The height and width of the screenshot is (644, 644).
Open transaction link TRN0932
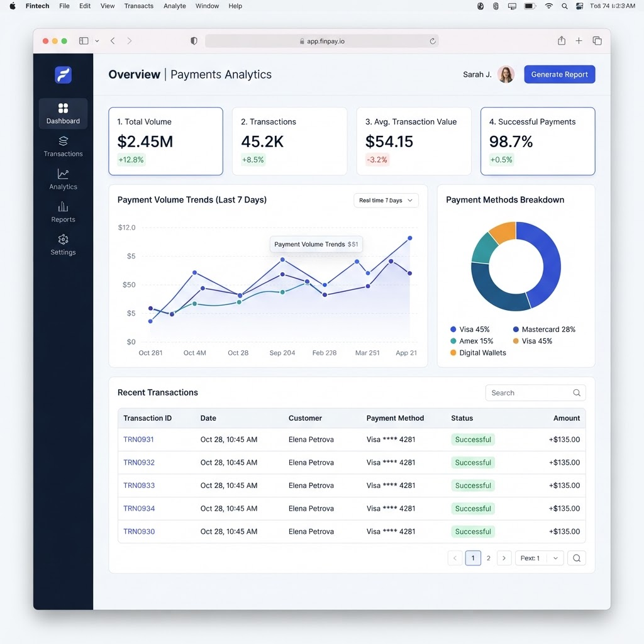(x=139, y=462)
